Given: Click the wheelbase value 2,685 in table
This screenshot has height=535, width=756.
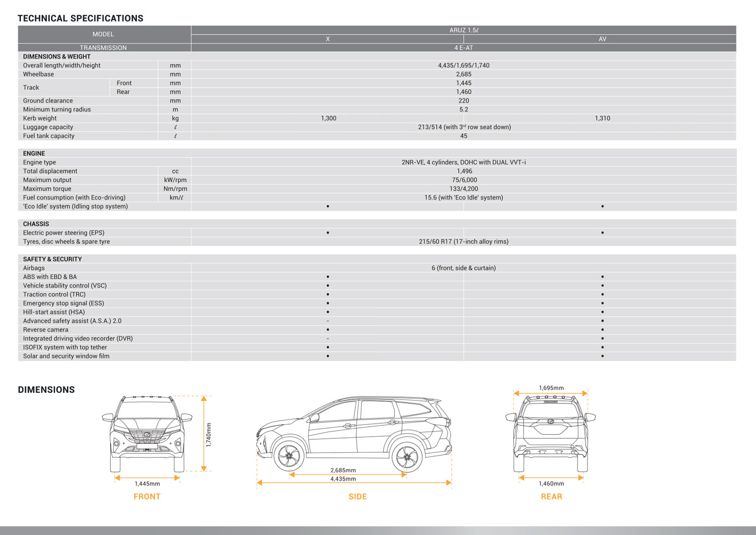Looking at the screenshot, I should [464, 74].
